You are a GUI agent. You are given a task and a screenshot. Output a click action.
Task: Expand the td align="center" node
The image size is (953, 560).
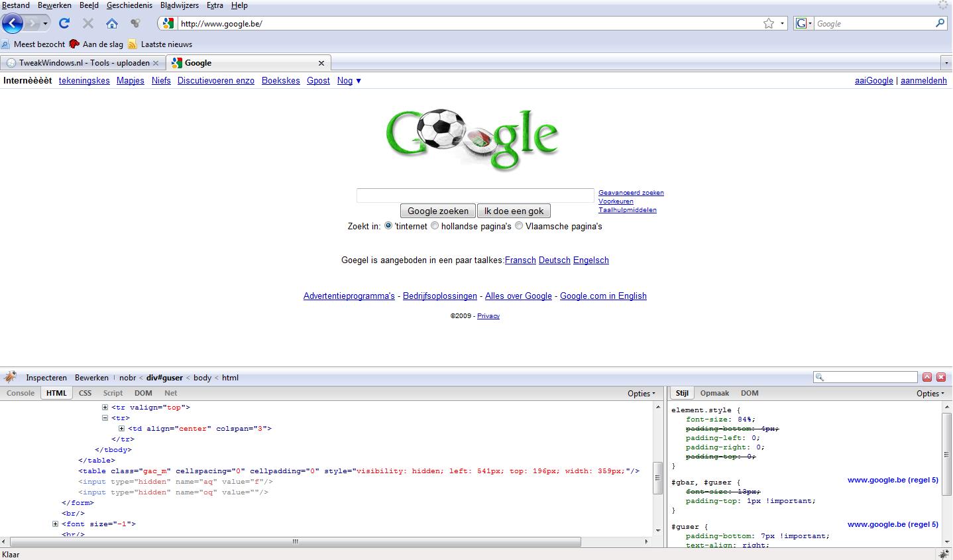(121, 429)
